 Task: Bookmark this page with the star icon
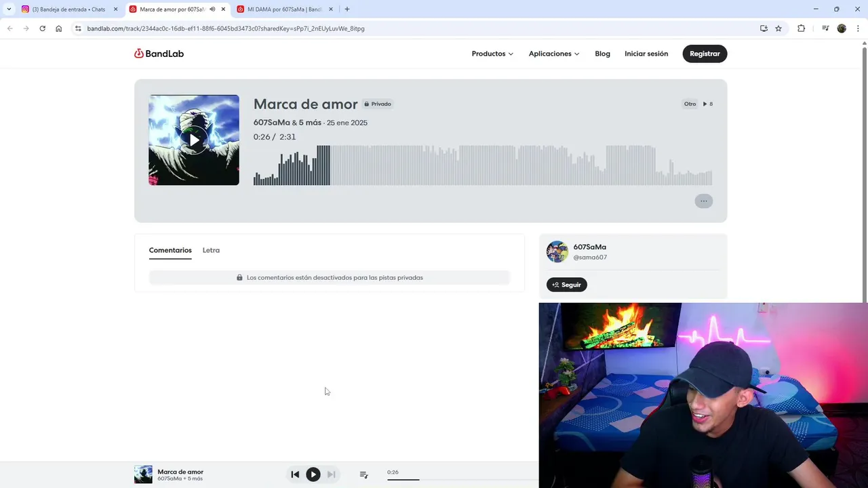pos(778,28)
